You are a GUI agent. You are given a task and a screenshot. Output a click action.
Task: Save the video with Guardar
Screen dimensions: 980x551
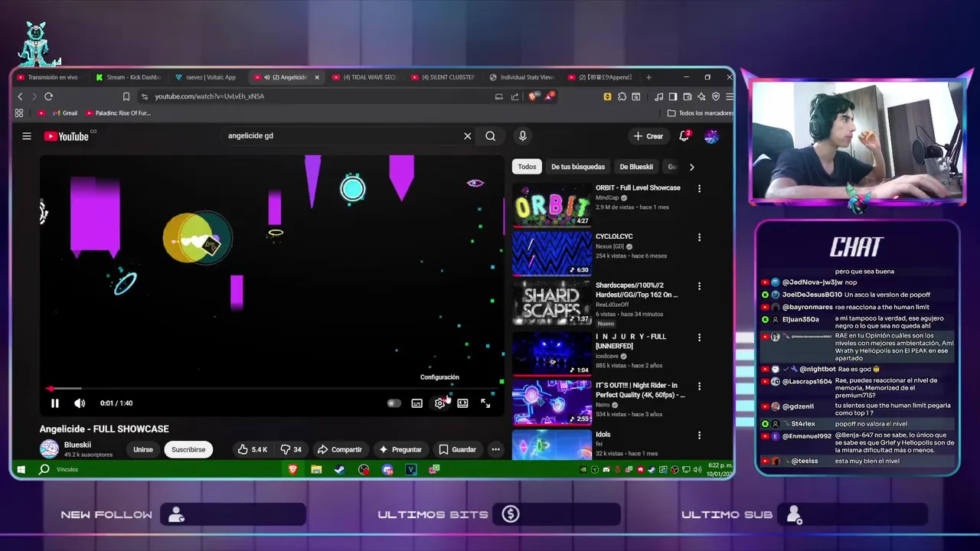coord(458,450)
